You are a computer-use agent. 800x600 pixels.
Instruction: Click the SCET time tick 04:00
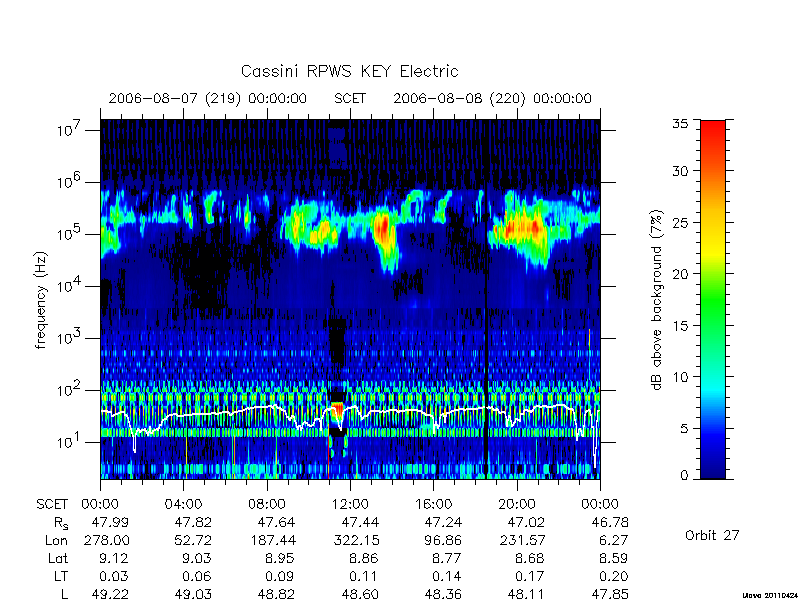point(183,504)
